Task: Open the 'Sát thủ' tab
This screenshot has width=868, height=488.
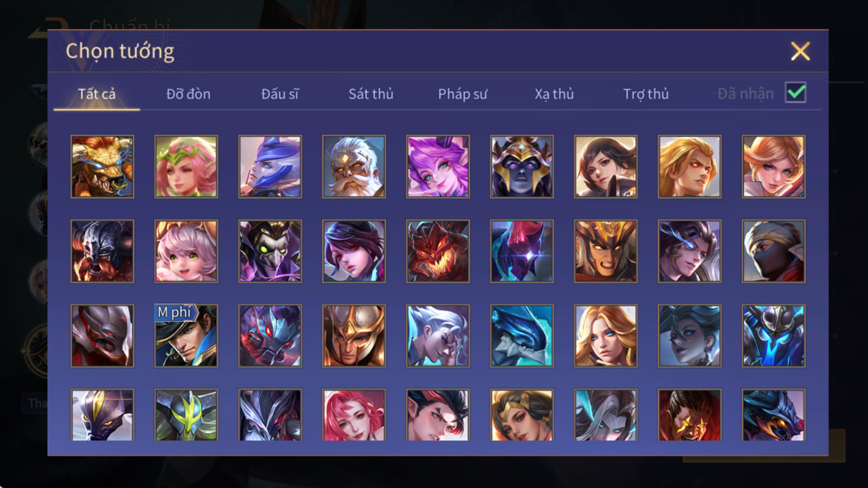Action: [371, 94]
